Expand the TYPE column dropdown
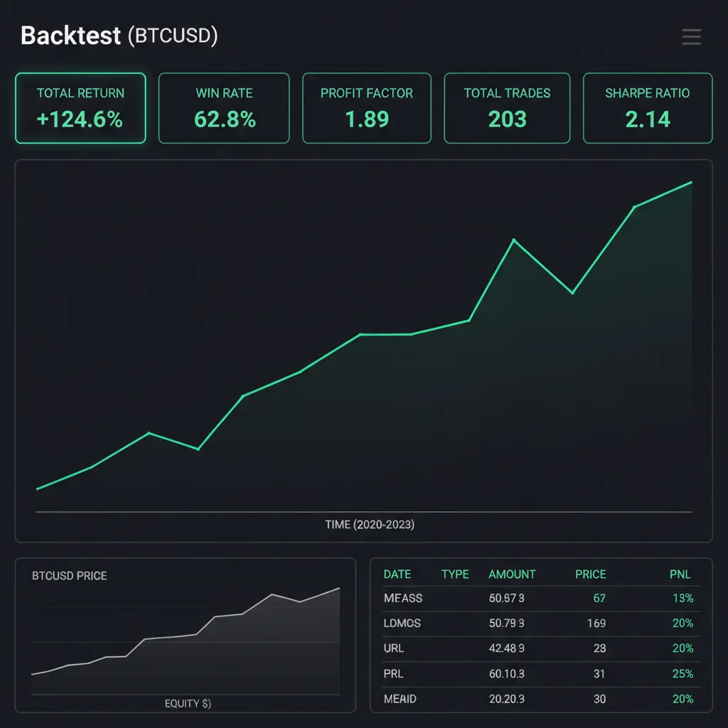Viewport: 728px width, 728px height. (454, 574)
